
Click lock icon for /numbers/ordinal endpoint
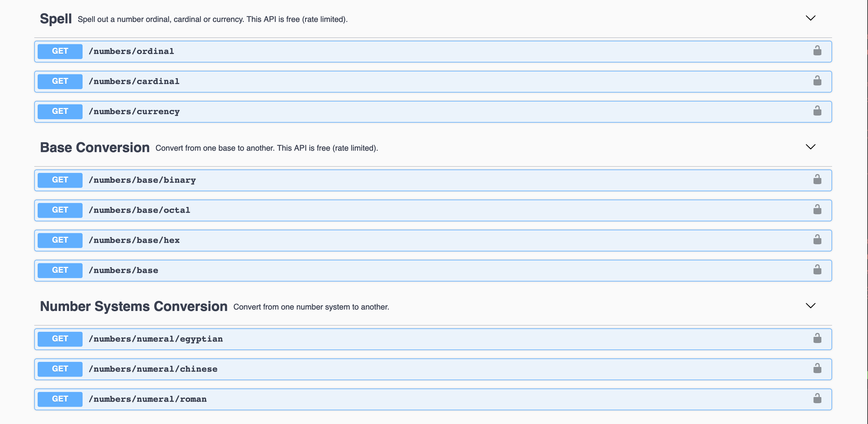[817, 51]
